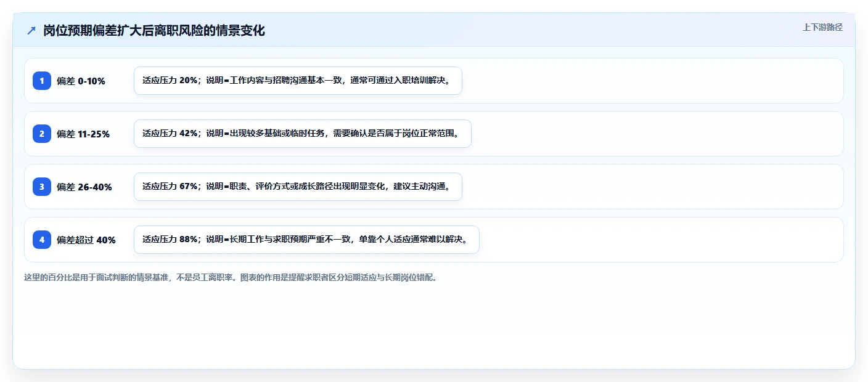Click the footnote starting with 这里的百分比是用于面试判断

click(231, 278)
